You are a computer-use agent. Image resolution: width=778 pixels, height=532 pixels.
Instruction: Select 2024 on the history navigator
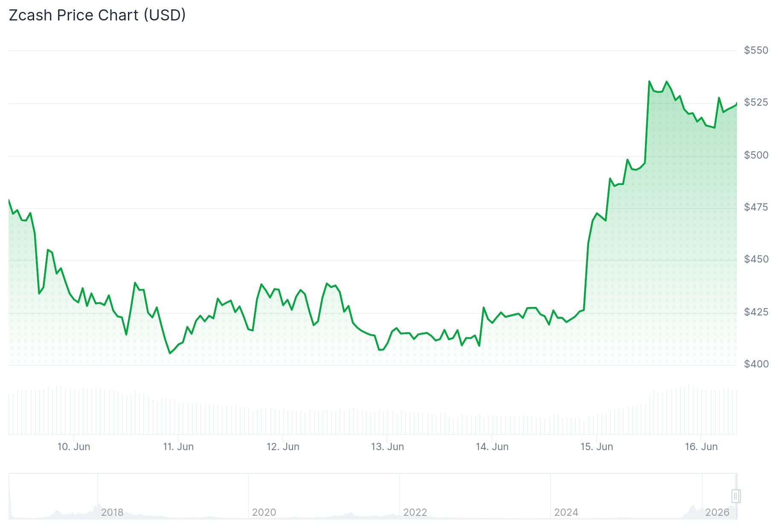tap(566, 512)
